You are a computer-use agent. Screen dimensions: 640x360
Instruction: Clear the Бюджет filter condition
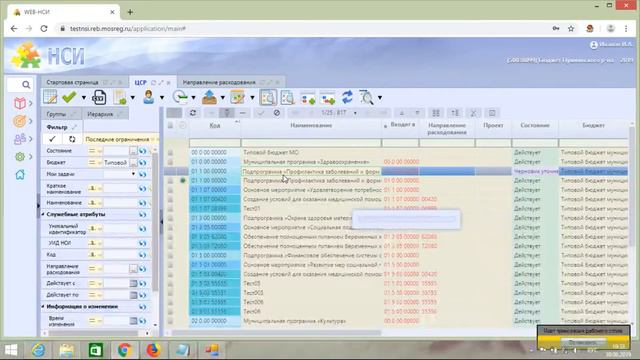142,162
